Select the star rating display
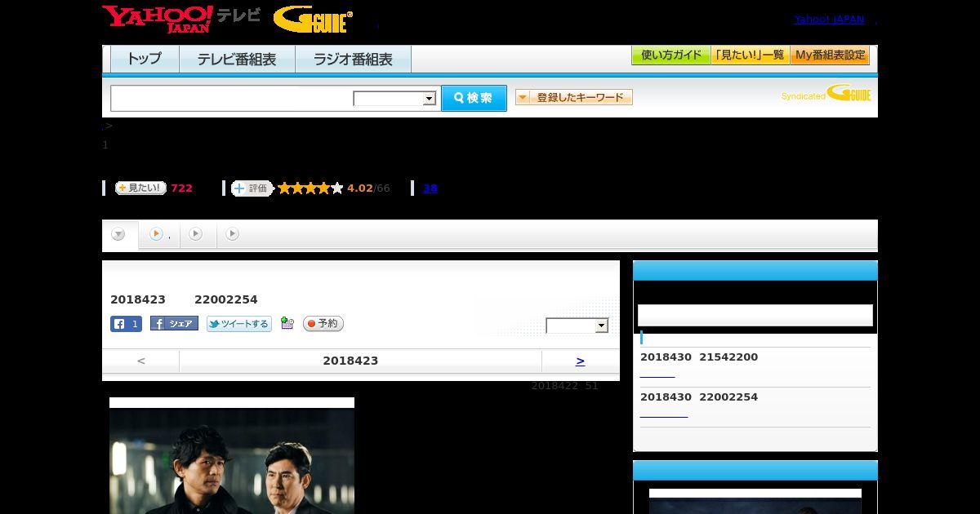This screenshot has height=514, width=980. 310,188
